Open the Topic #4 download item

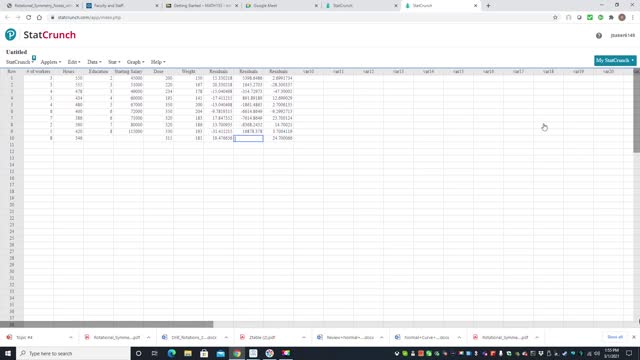(x=24, y=337)
